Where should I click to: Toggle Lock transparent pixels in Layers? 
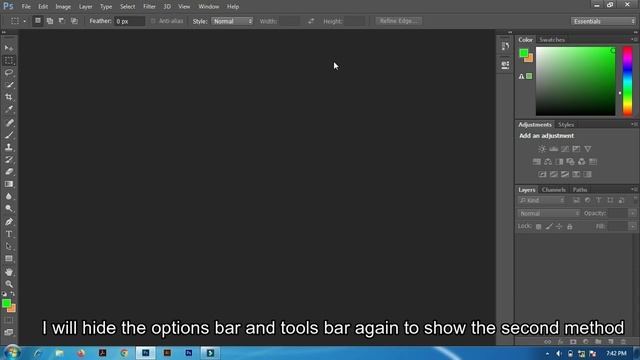(539, 227)
